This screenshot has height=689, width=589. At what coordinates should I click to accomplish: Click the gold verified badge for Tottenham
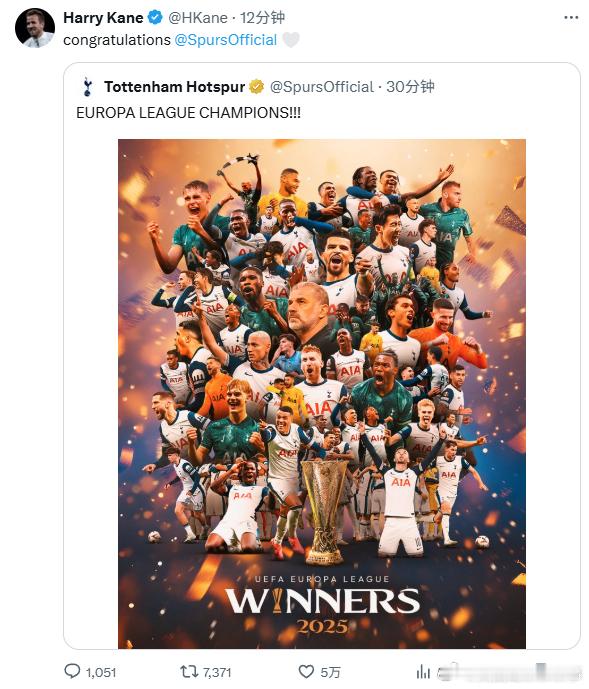pyautogui.click(x=256, y=87)
